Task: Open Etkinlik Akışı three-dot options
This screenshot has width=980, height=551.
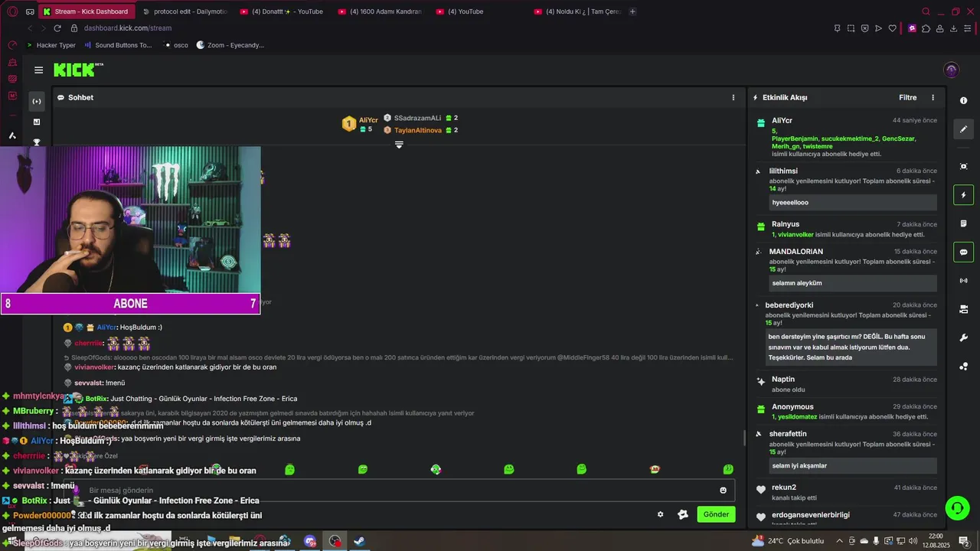Action: (933, 97)
